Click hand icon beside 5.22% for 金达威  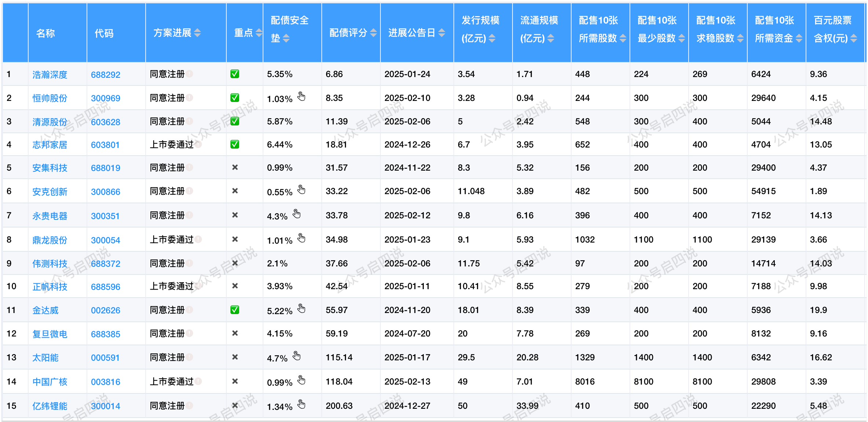click(301, 308)
